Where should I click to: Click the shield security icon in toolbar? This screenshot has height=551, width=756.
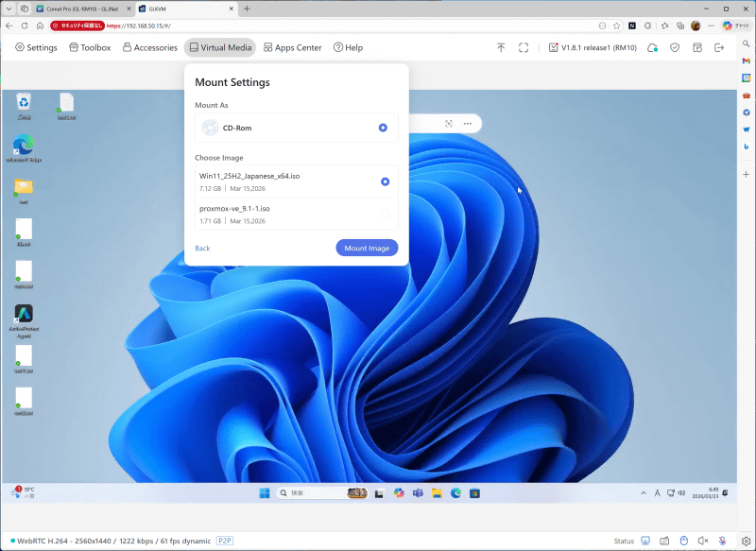coord(675,47)
